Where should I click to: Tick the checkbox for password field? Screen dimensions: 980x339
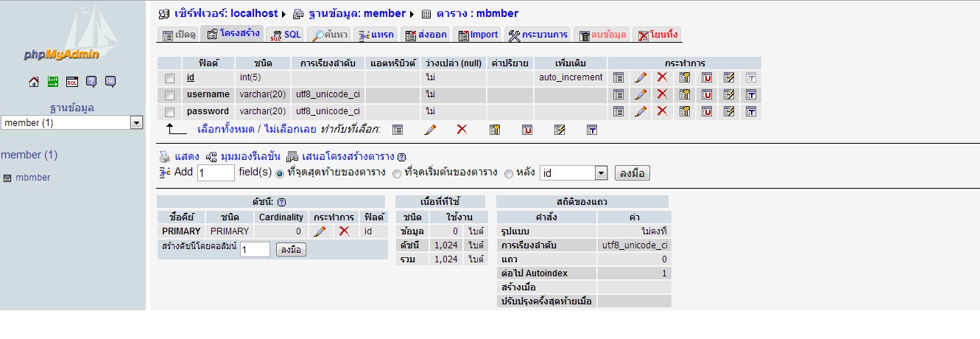tap(170, 112)
